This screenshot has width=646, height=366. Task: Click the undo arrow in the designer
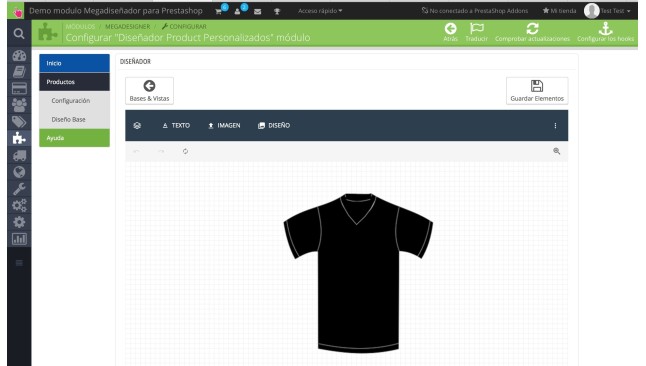click(136, 152)
